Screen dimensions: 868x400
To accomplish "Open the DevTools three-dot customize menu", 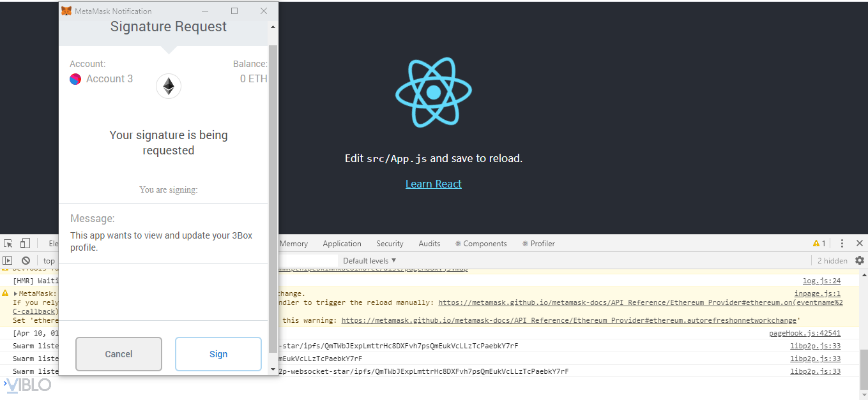I will [x=842, y=243].
